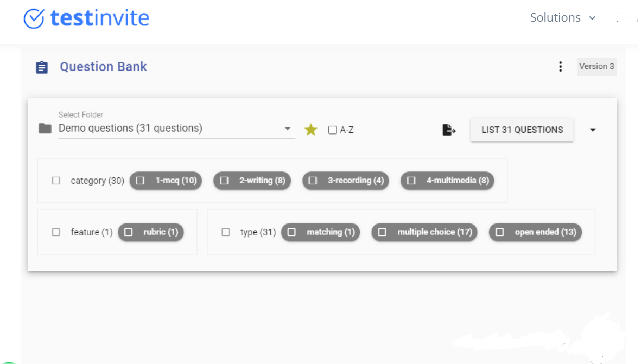The image size is (641, 364).
Task: Select the rubric (1) feature chip
Action: [151, 232]
